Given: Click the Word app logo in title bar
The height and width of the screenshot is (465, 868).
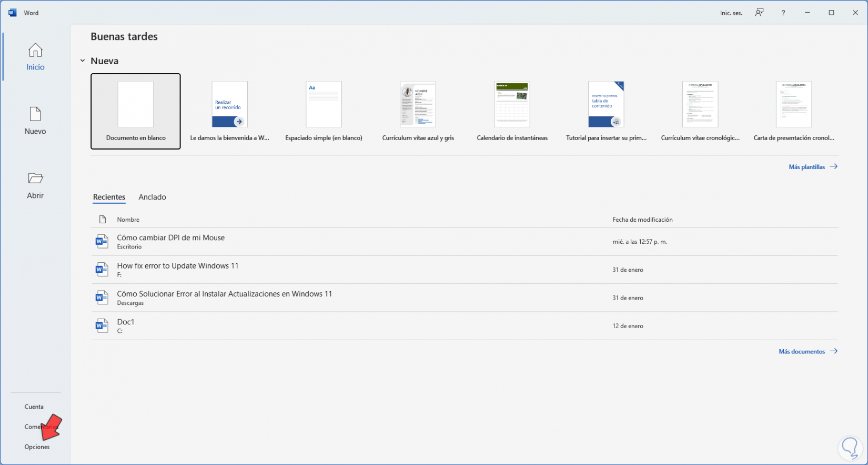Looking at the screenshot, I should tap(12, 13).
